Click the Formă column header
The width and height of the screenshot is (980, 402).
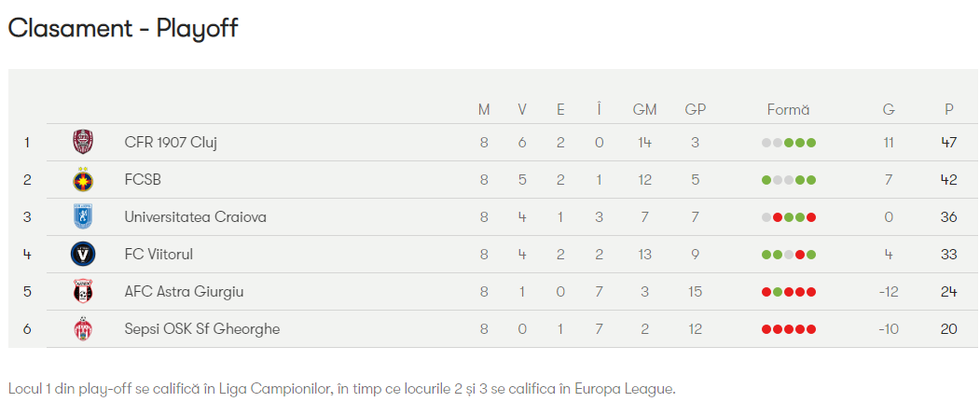[788, 110]
